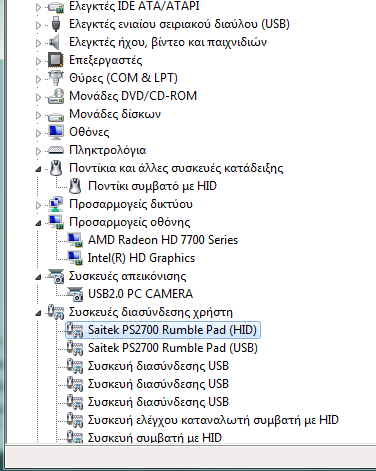Select the Μονάδες δίσκων category label
This screenshot has width=376, height=471.
115,114
